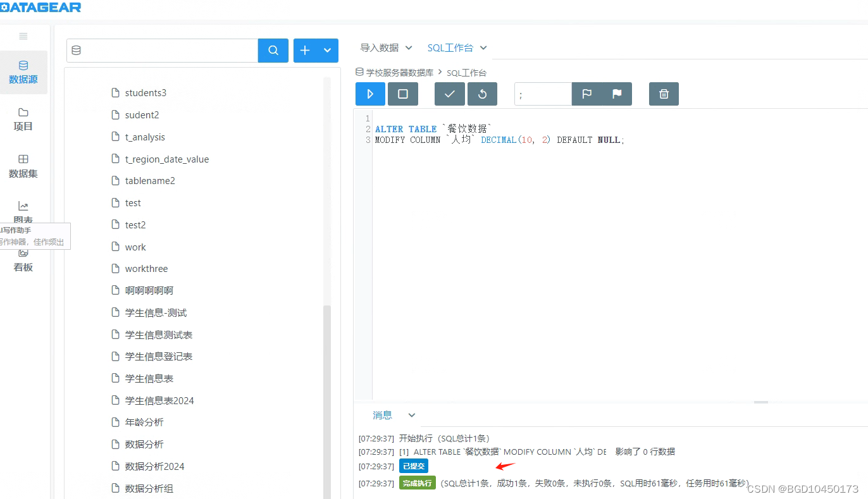This screenshot has height=499, width=868.
Task: Click the search magnifier icon
Action: [273, 51]
